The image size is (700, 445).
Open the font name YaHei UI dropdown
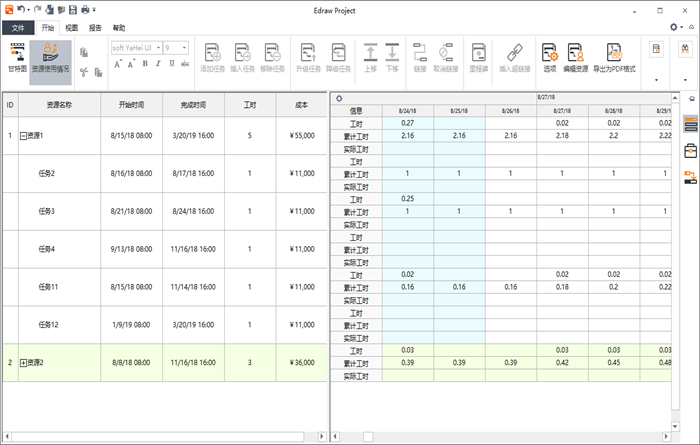[x=158, y=48]
